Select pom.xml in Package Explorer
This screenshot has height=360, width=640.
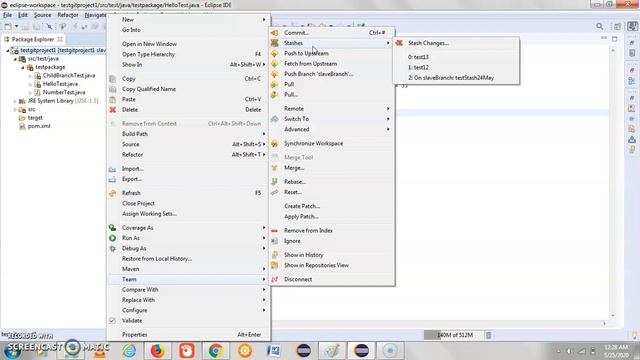[x=39, y=126]
